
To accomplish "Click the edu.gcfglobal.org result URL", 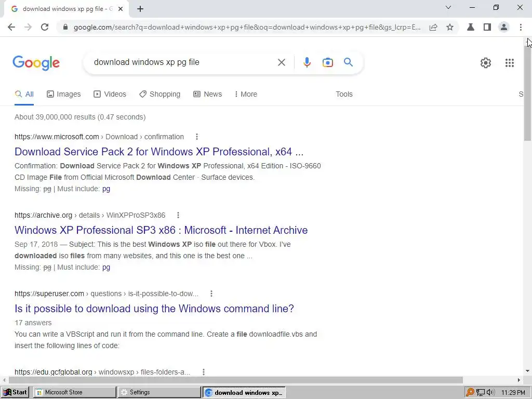I will [102, 372].
